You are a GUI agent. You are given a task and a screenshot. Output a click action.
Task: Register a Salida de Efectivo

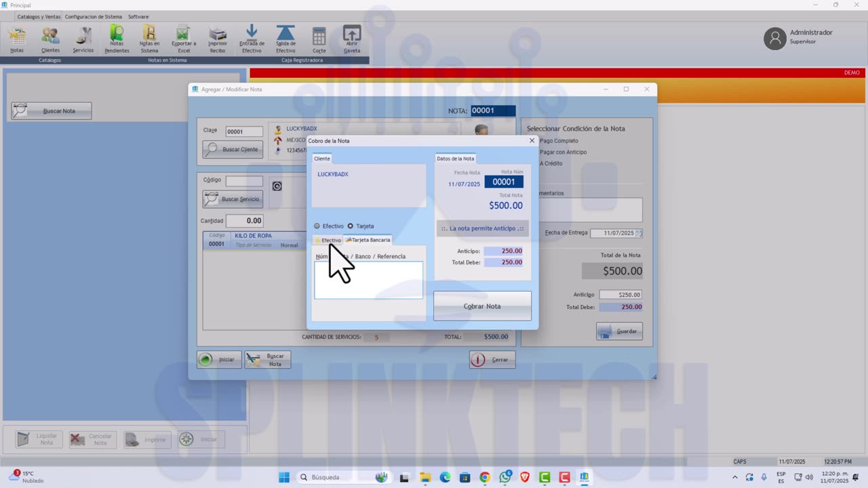click(x=285, y=40)
